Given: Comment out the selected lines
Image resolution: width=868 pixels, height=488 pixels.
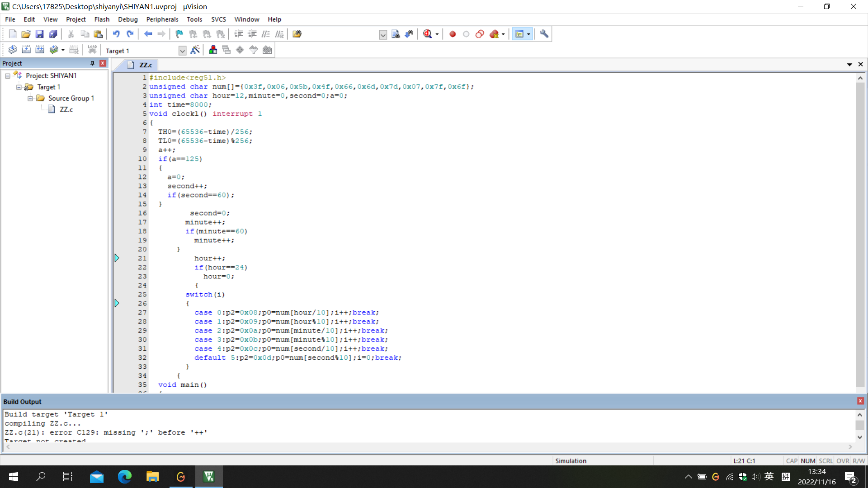Looking at the screenshot, I should pos(265,34).
